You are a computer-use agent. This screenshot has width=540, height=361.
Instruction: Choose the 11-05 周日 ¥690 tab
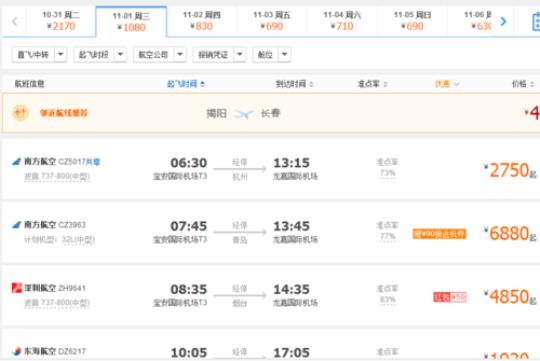(x=412, y=21)
